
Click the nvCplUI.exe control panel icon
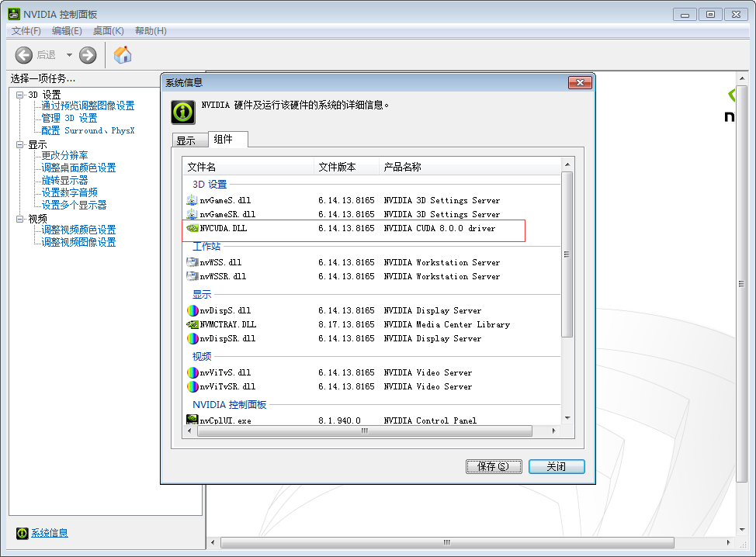192,419
